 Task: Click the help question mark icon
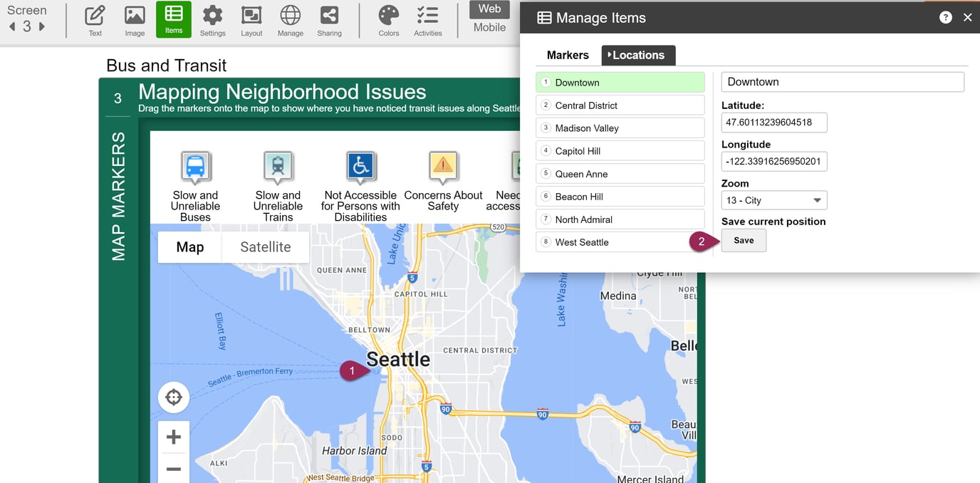[945, 18]
